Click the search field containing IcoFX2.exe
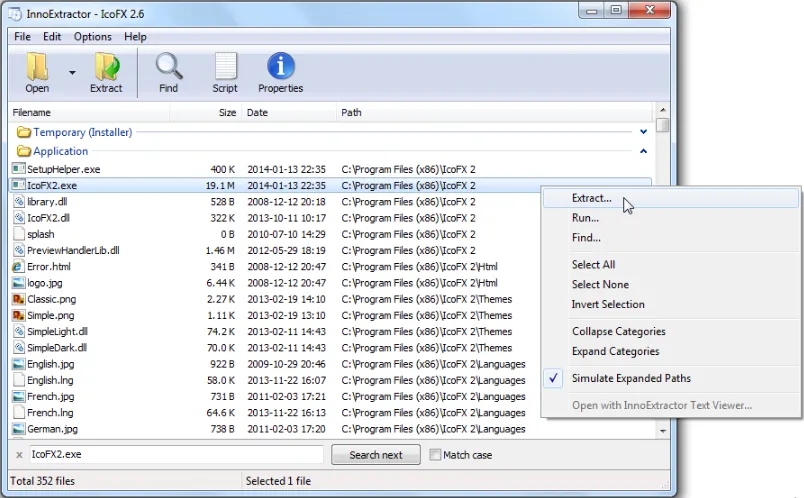This screenshot has width=804, height=498. pos(176,454)
